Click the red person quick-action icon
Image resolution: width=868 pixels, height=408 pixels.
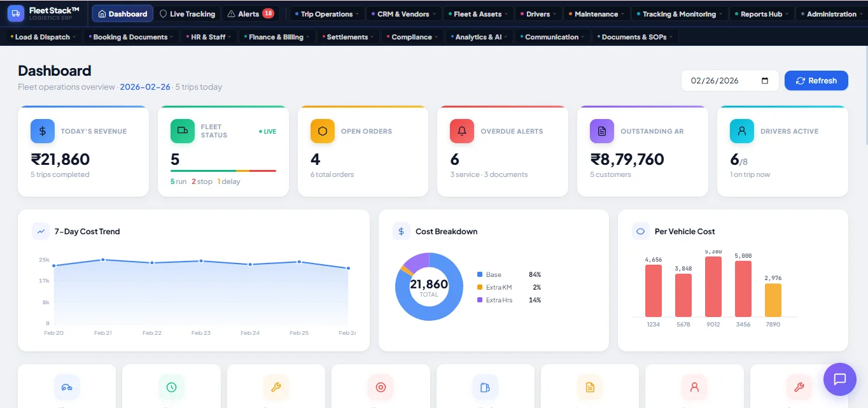pyautogui.click(x=694, y=387)
